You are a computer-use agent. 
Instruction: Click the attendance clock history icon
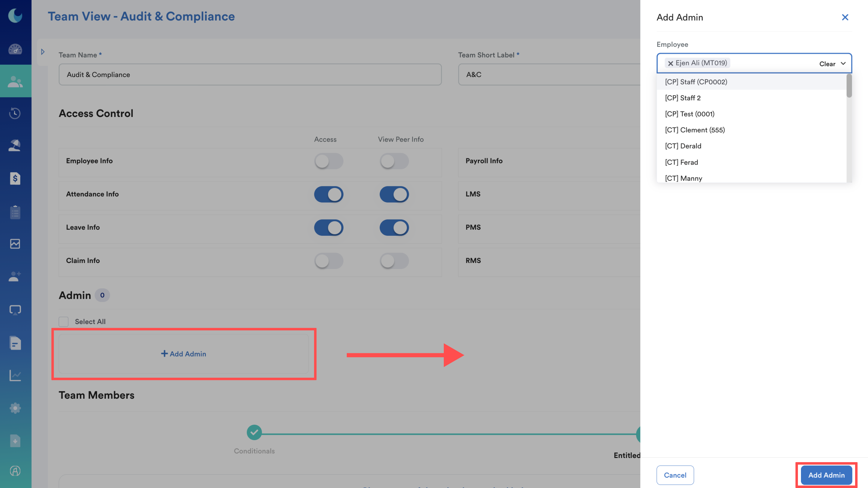tap(15, 113)
